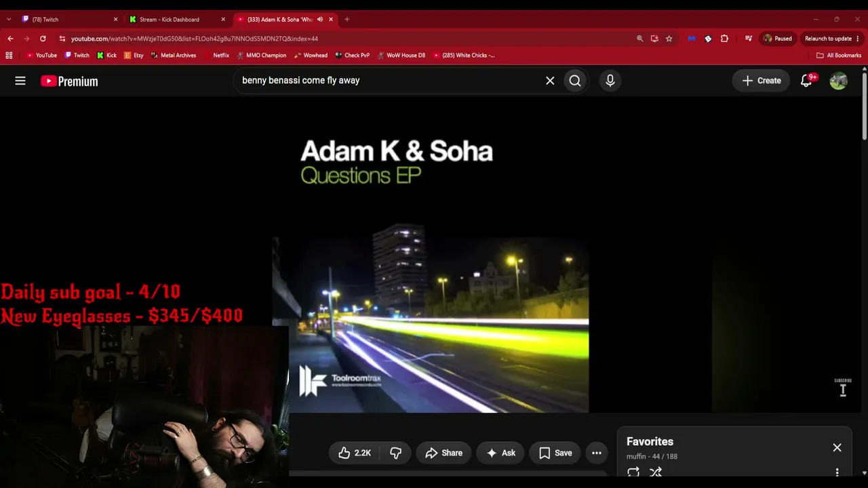Click the Subscribe watermark on video
The width and height of the screenshot is (868, 488).
pos(843,387)
